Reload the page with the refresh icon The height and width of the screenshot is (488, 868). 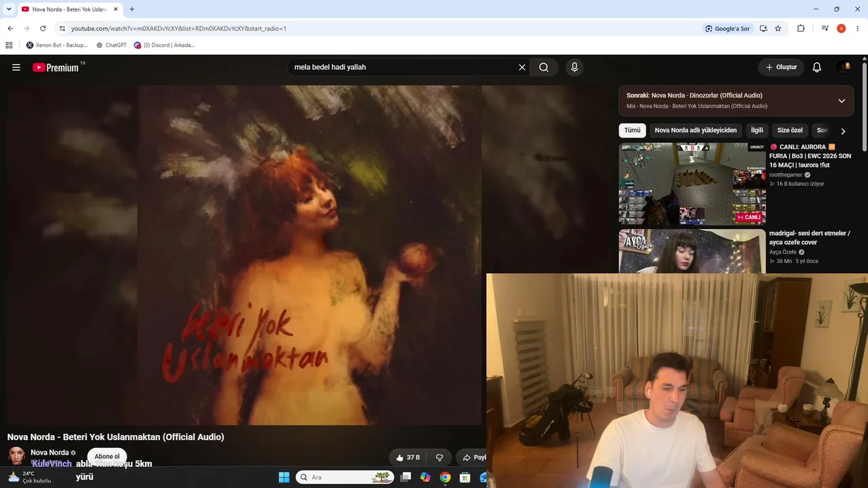click(x=43, y=28)
